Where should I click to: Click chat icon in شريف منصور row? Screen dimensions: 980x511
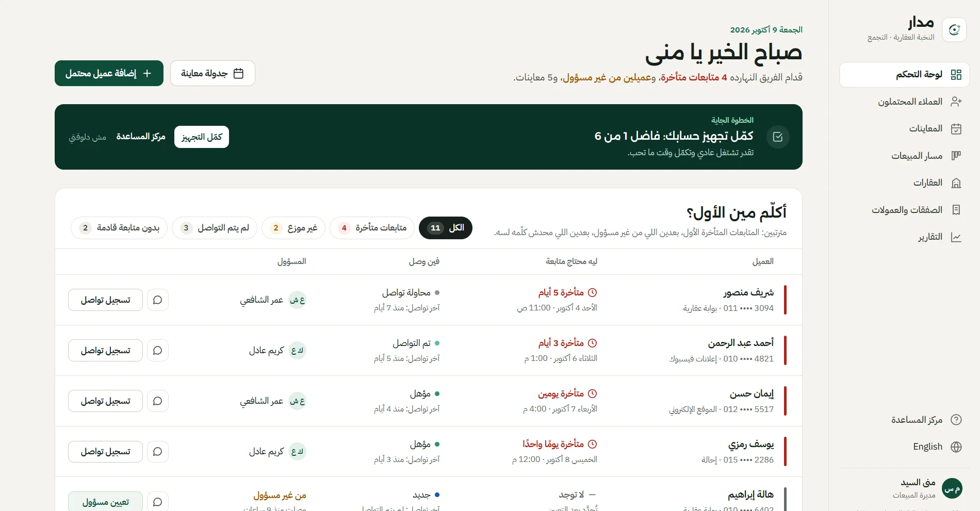pos(158,300)
